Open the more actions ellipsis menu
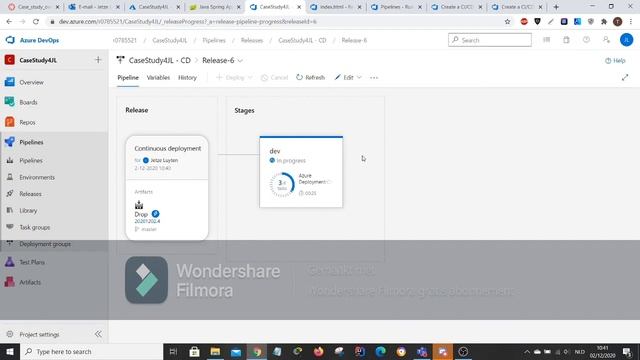640x360 pixels. pyautogui.click(x=374, y=78)
